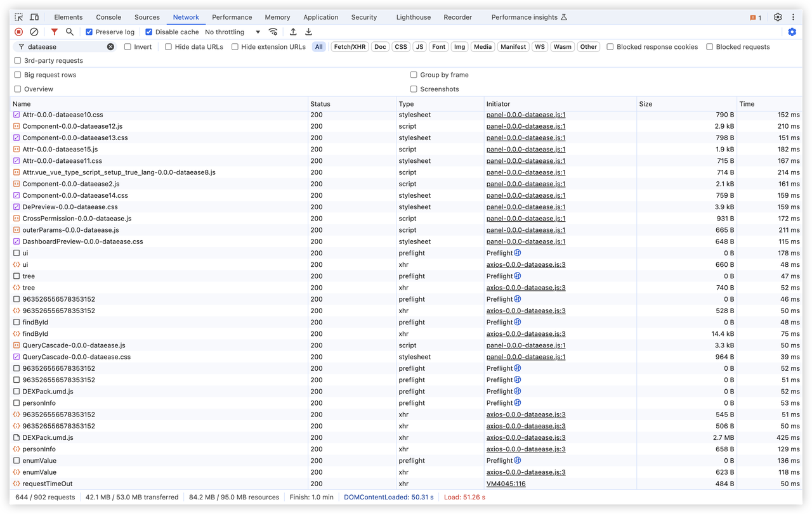Enable the Invert filter checkbox
Viewport: 812px width, 514px height.
(128, 47)
